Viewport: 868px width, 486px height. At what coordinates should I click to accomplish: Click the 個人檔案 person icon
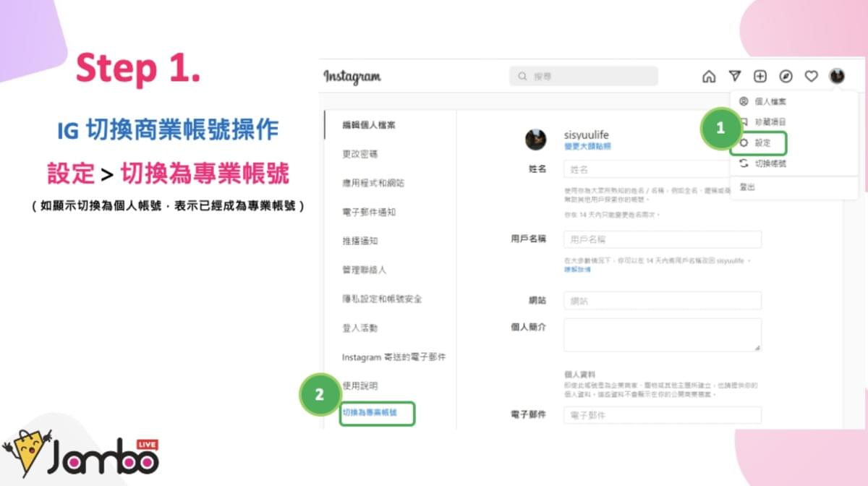744,101
